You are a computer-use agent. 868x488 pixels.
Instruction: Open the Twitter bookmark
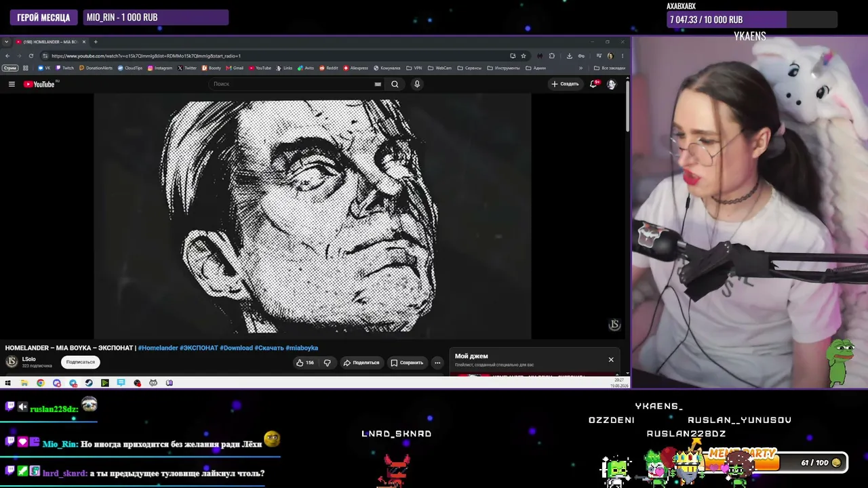(187, 68)
